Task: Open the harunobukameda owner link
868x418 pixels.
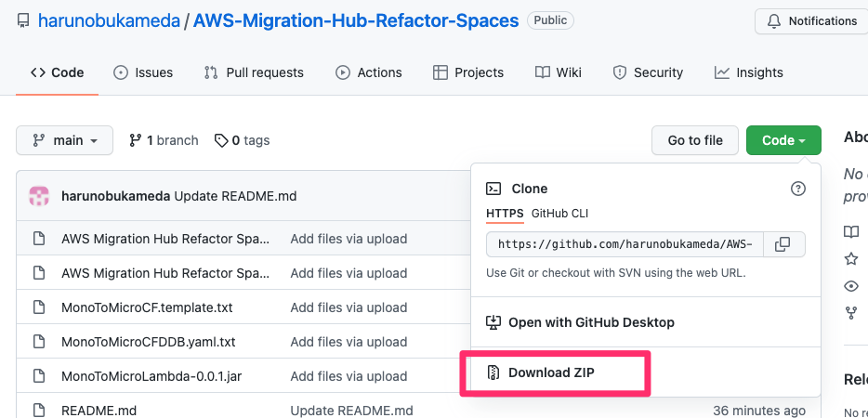Action: [109, 21]
